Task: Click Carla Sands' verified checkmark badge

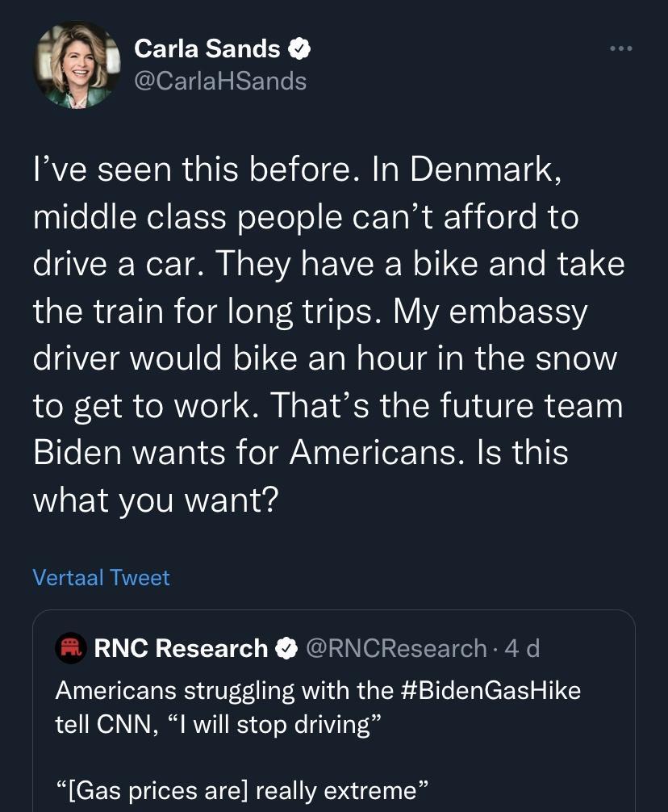Action: coord(300,48)
